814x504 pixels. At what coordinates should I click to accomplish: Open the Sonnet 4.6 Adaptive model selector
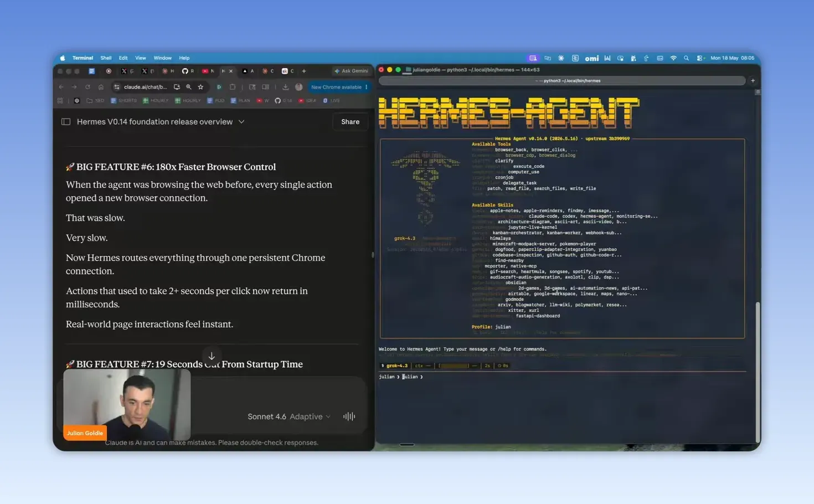[288, 416]
